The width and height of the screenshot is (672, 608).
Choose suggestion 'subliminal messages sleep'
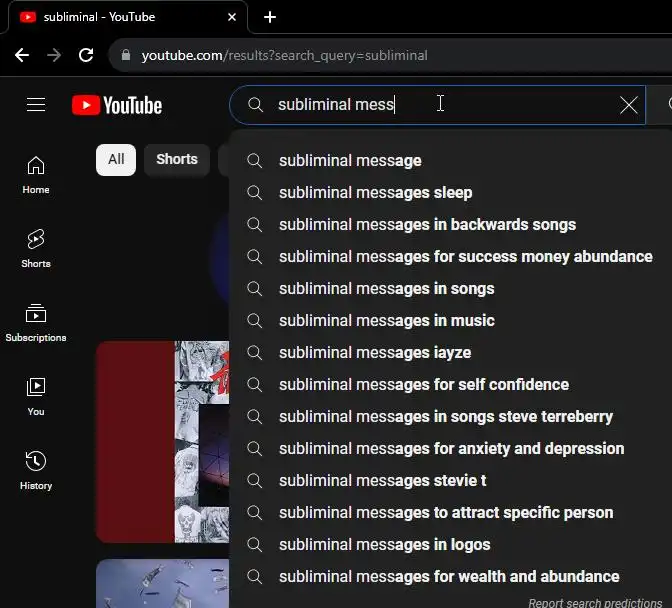[x=450, y=192]
